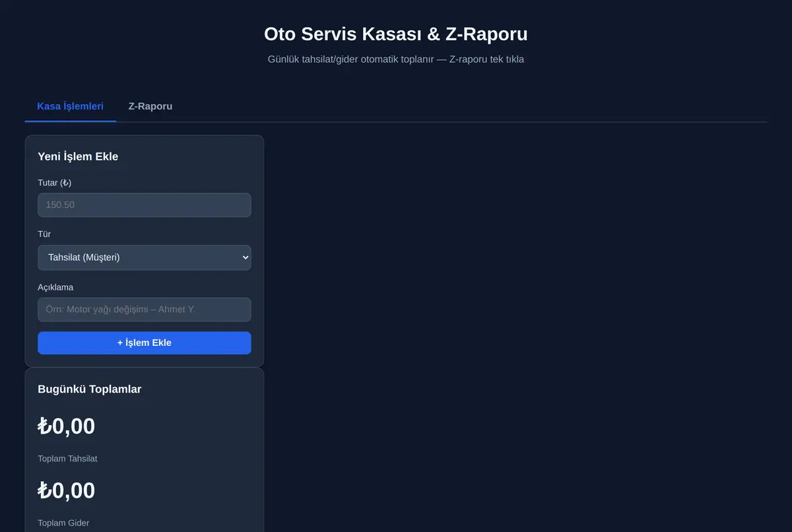Image resolution: width=792 pixels, height=532 pixels.
Task: Click the Oto Servis Kasası & Z-Raporu heading
Action: pos(396,34)
